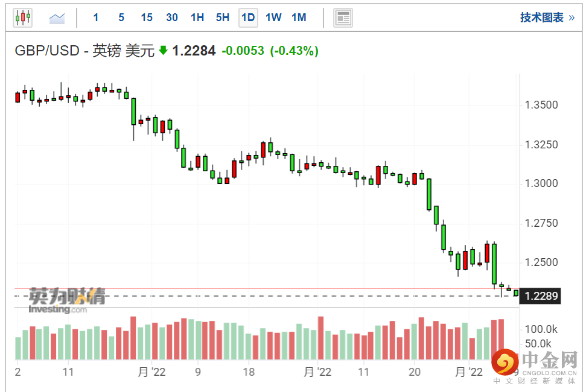
Task: Open the 技术图表 link
Action: pos(547,17)
